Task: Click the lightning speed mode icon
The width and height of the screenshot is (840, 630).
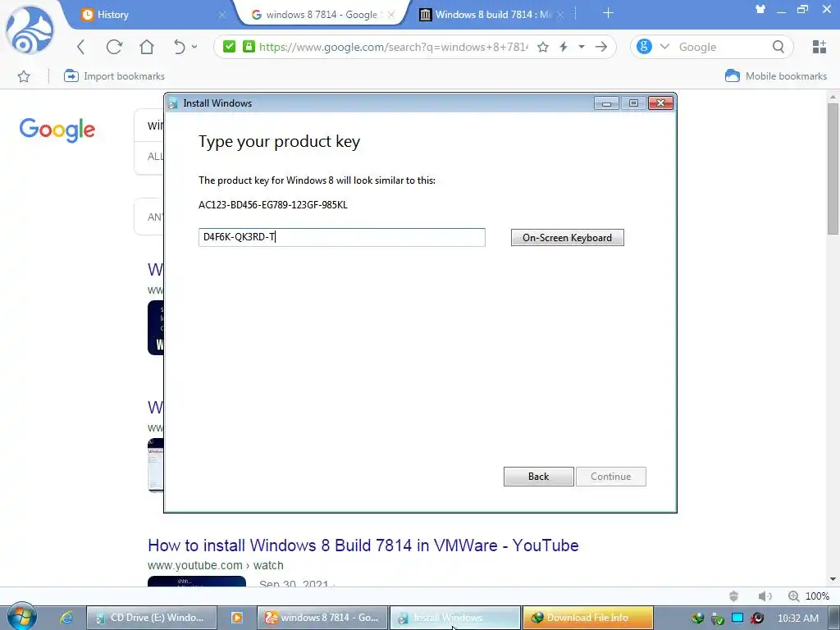Action: (x=564, y=47)
